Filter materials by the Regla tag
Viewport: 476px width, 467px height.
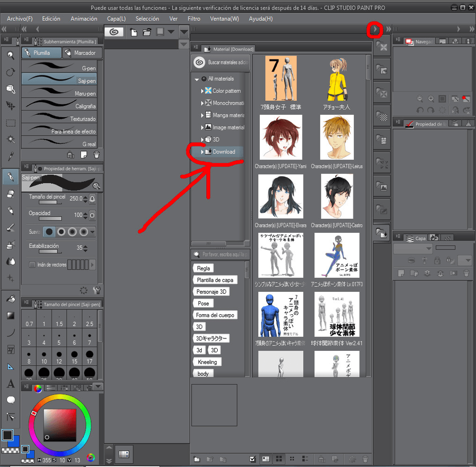203,268
